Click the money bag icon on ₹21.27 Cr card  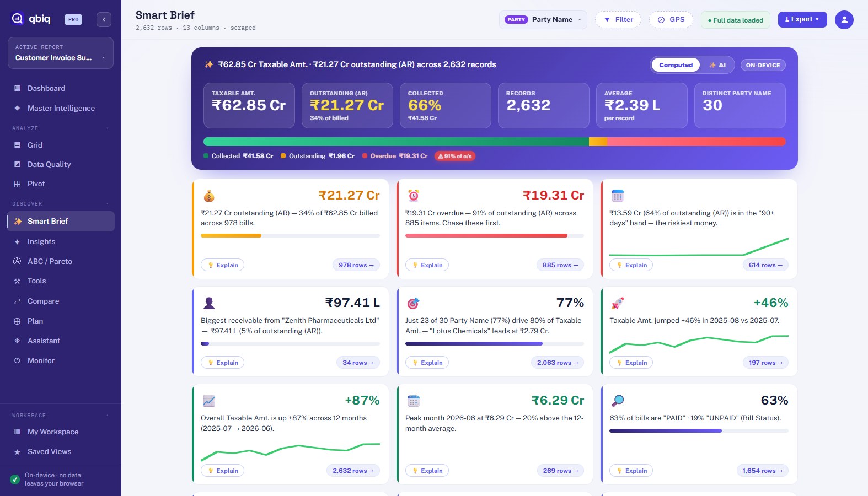[209, 196]
